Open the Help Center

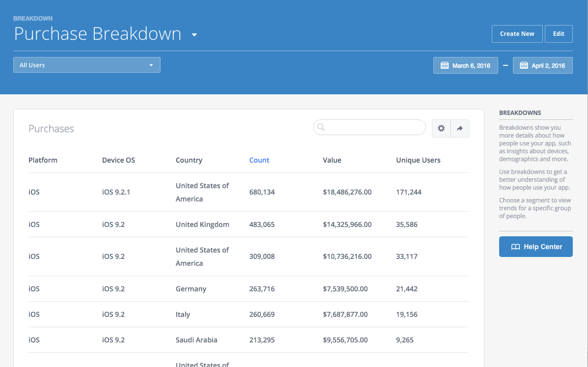click(x=536, y=247)
